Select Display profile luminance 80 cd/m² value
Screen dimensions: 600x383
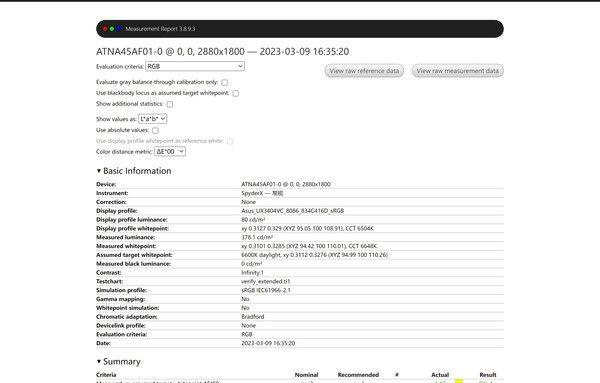[x=253, y=220]
